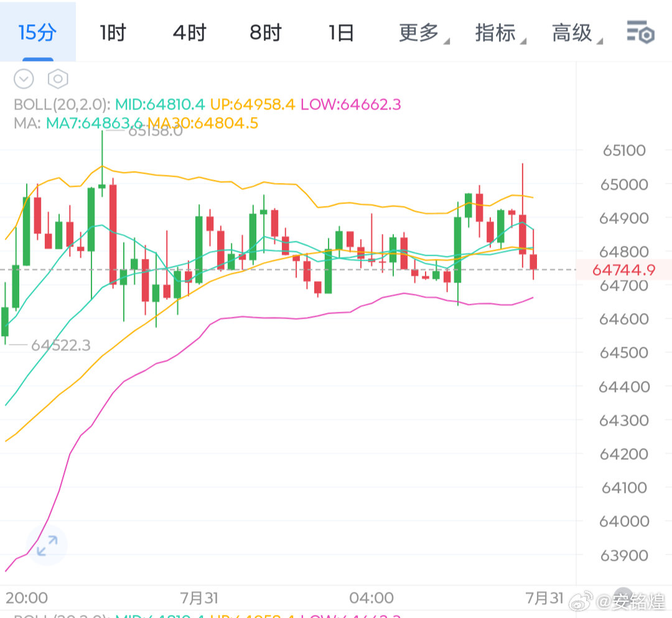672x618 pixels.
Task: Click the UP:64958.4 value
Action: (253, 104)
